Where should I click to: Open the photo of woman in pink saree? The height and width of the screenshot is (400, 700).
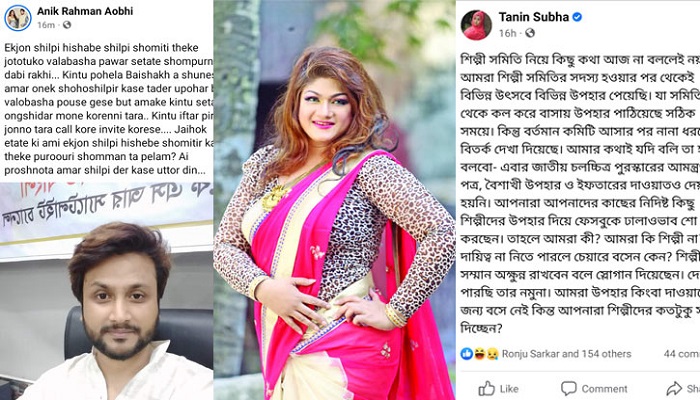click(x=334, y=200)
